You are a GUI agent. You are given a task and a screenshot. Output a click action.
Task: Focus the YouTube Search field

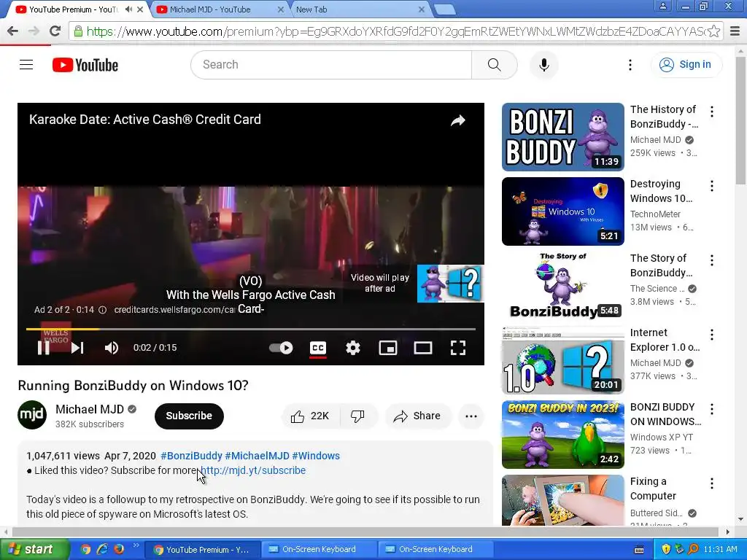[332, 65]
